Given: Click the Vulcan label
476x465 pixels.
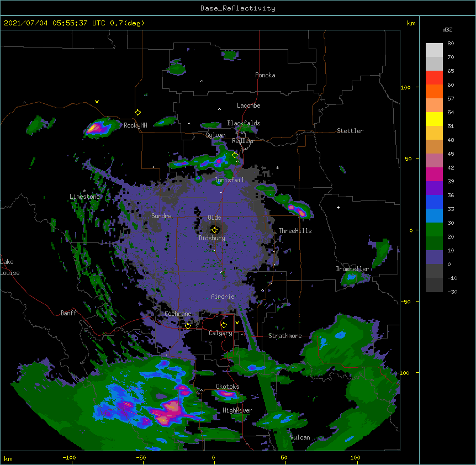Looking at the screenshot, I should coord(300,437).
